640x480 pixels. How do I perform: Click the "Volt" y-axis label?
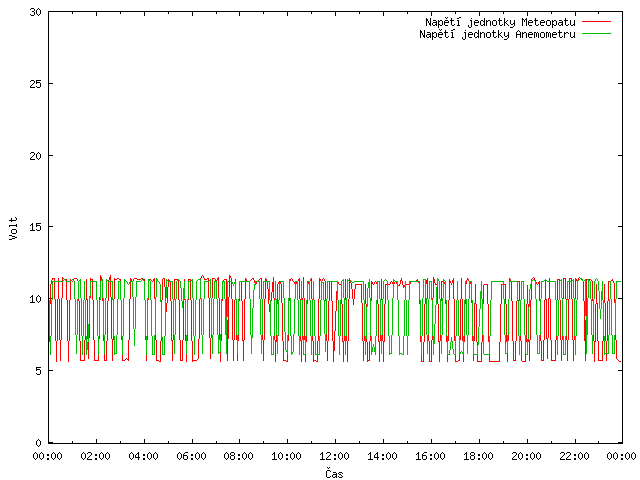tap(13, 228)
